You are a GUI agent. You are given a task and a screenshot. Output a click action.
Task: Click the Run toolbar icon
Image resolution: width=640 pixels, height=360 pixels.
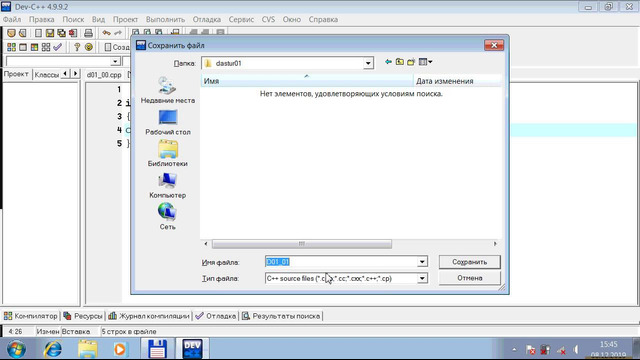pos(23,47)
